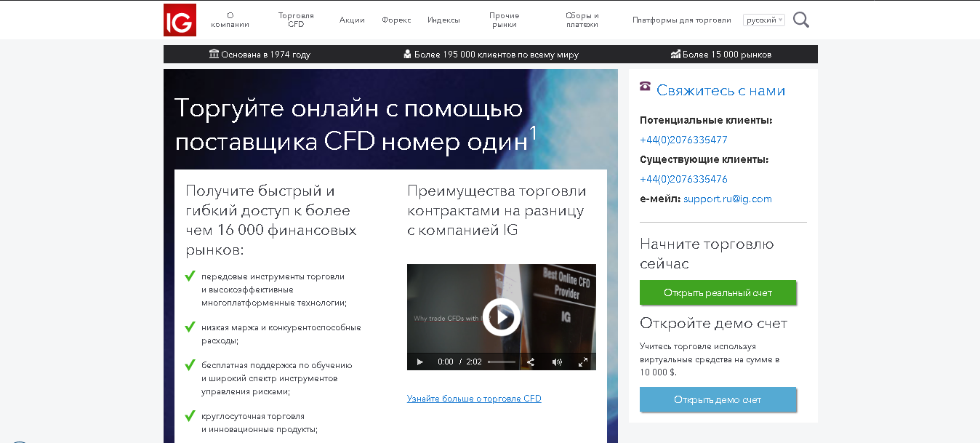
Task: Enter fullscreen mode on the video
Action: [582, 362]
